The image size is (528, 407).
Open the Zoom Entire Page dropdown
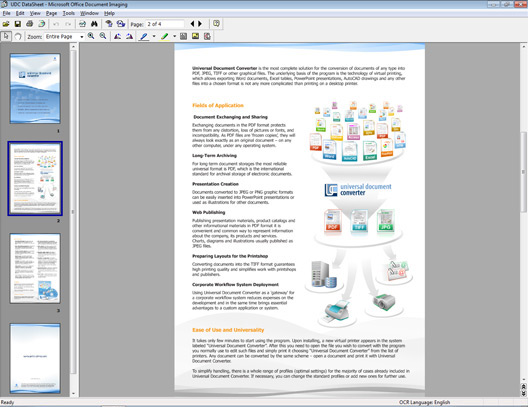coord(82,36)
